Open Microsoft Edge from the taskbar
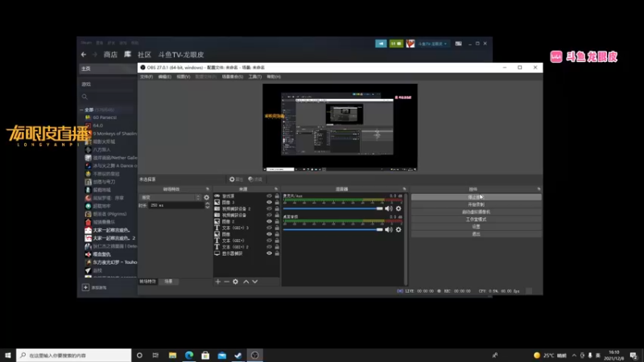644x362 pixels. click(189, 355)
